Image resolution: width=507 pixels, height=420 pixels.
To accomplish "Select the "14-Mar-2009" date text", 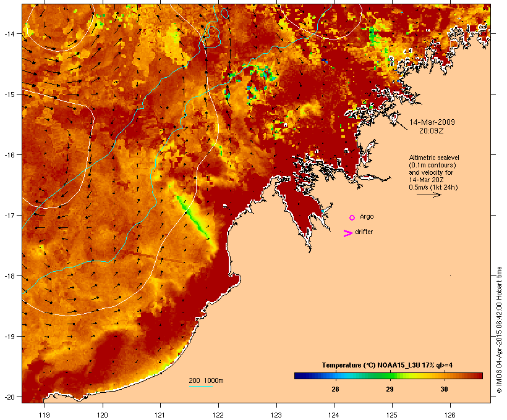I will (x=432, y=122).
